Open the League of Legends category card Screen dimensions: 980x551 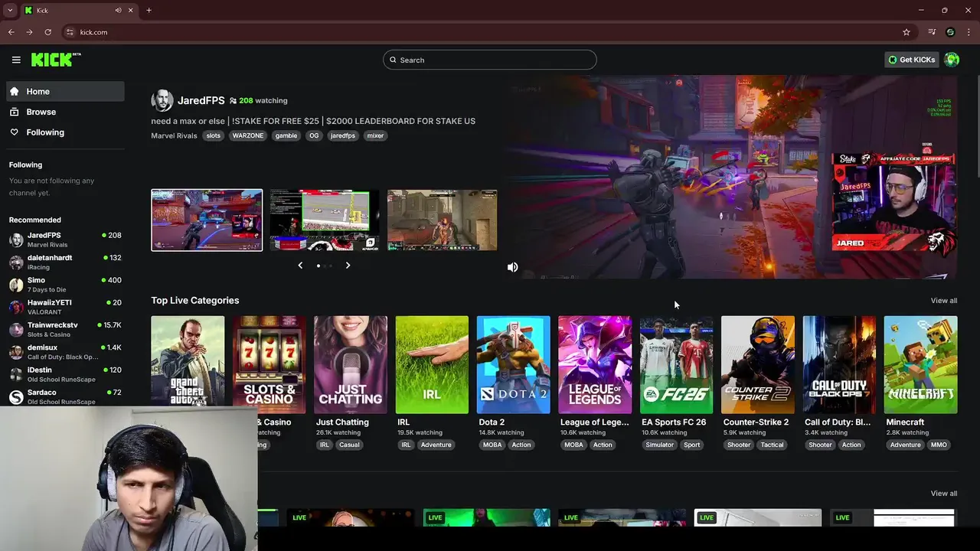pyautogui.click(x=595, y=365)
